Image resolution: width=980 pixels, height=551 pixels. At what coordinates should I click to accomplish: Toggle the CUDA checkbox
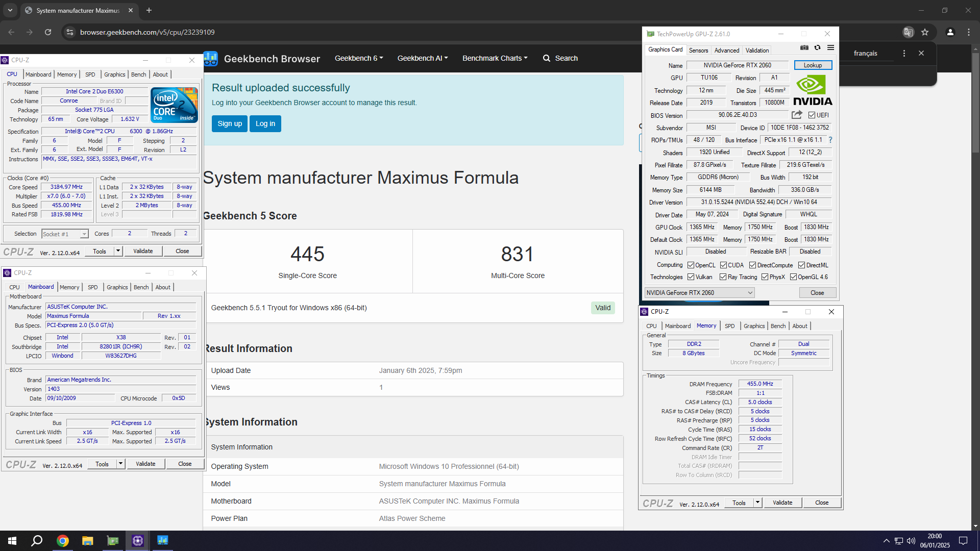point(723,265)
